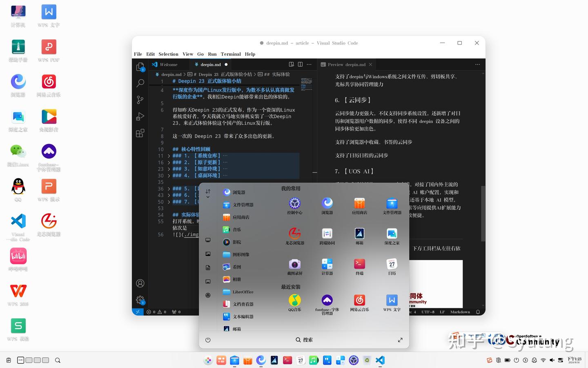Click muted volume icon in system tray

pyautogui.click(x=552, y=360)
